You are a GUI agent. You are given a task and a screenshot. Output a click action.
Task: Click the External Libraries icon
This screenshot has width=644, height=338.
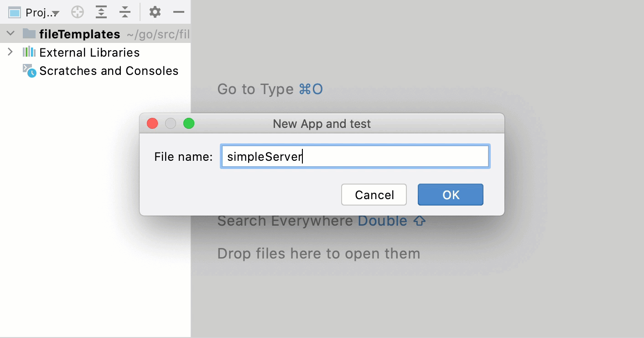(x=28, y=52)
